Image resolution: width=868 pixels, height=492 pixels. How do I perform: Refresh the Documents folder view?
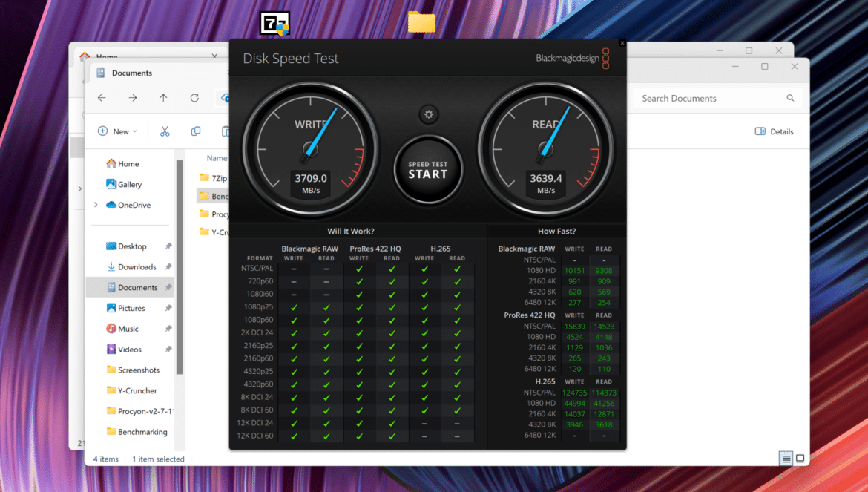194,98
